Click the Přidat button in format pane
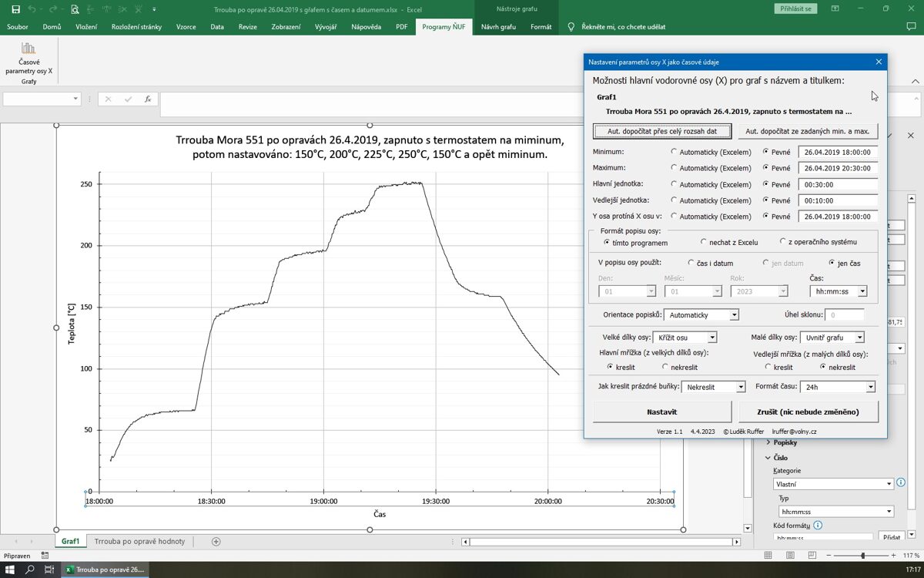Image resolution: width=924 pixels, height=578 pixels. pos(892,537)
